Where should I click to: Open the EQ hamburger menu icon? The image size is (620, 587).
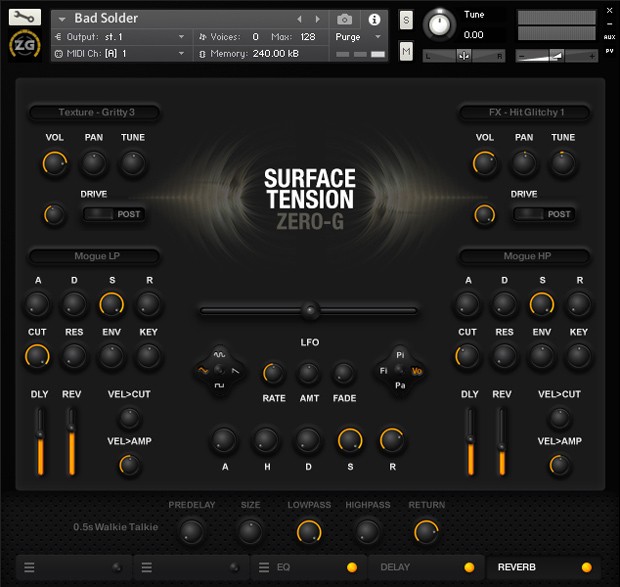coord(264,567)
